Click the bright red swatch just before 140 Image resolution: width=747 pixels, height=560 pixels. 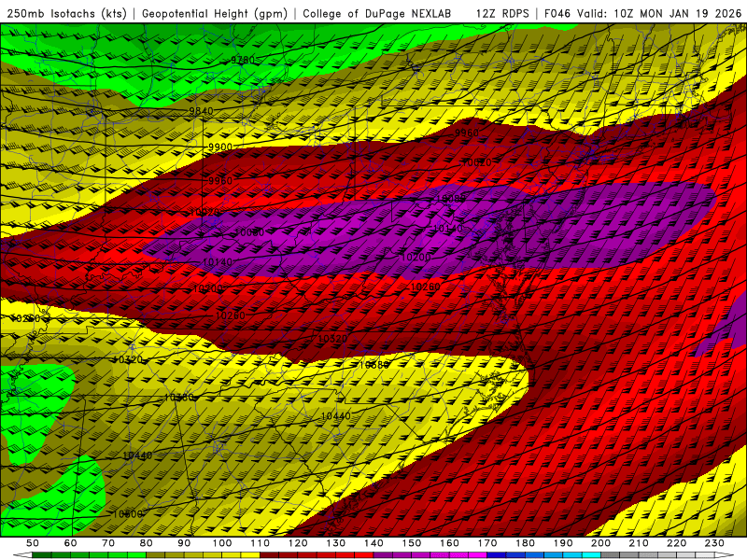pos(364,555)
